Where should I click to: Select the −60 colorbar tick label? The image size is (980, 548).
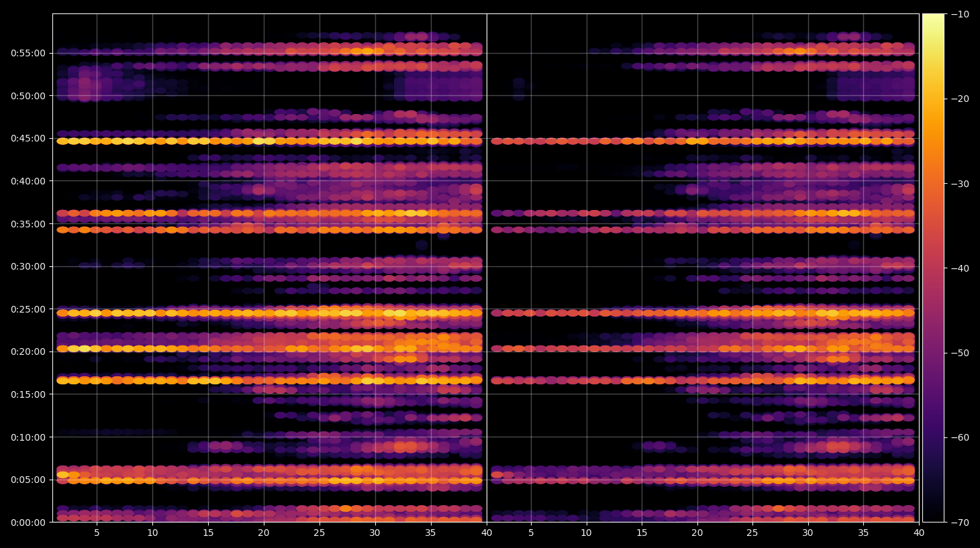(960, 437)
